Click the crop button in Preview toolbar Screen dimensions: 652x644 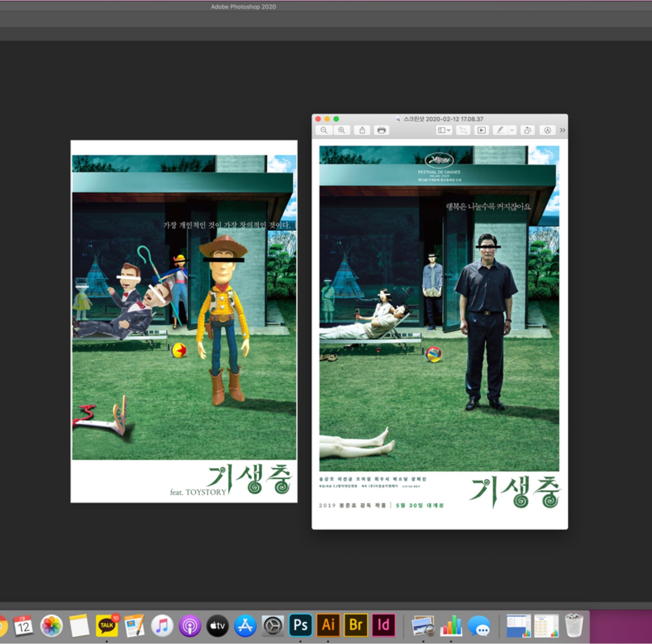click(x=463, y=130)
